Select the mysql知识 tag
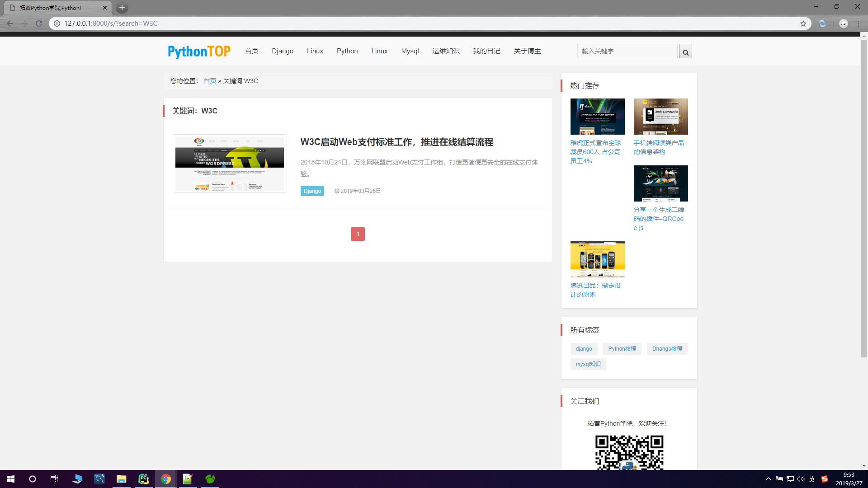The width and height of the screenshot is (868, 488). point(588,364)
